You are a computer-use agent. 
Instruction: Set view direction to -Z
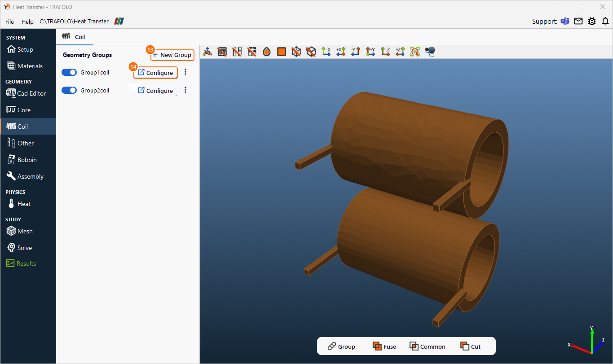(x=385, y=52)
